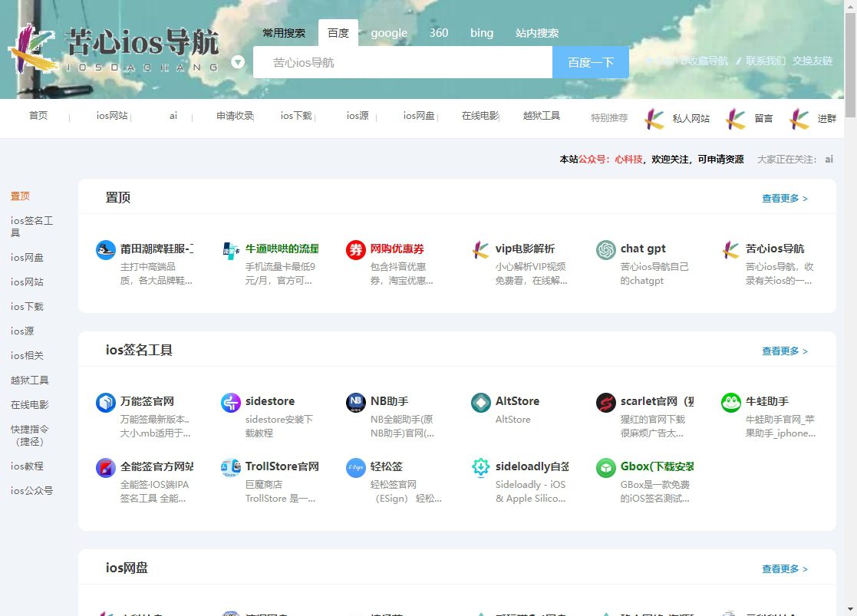Open ios源 in the top navigation bar

pos(358,115)
